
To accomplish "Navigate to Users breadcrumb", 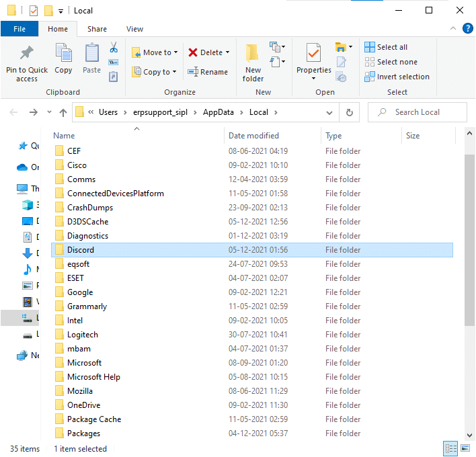I will point(108,113).
